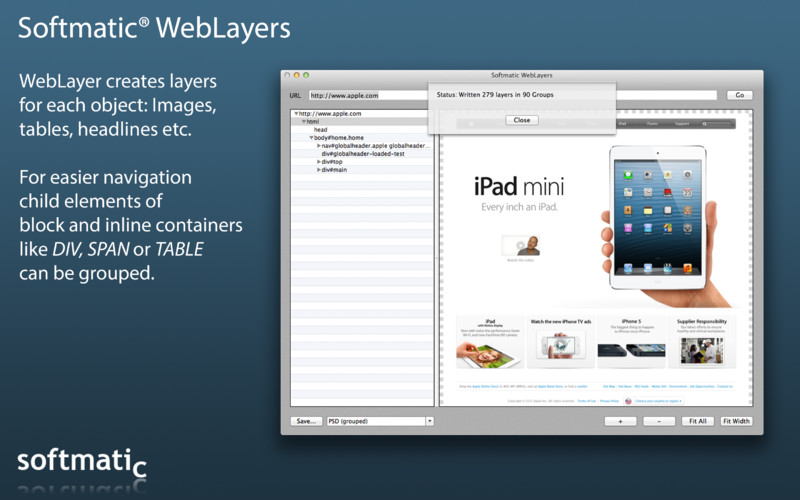Collapse the http://www.apple.com root triangle
The image size is (800, 500).
(x=296, y=114)
